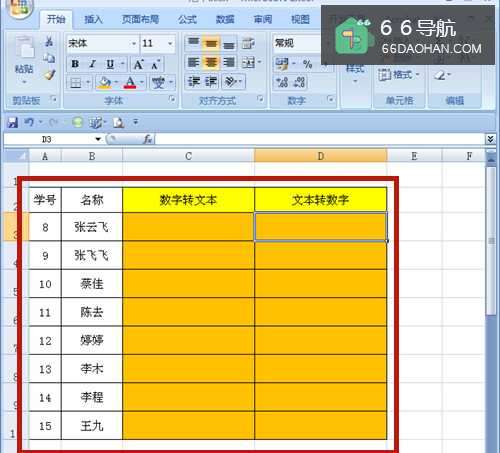The image size is (500, 453).
Task: Click the Percent Style icon
Action: tap(307, 64)
